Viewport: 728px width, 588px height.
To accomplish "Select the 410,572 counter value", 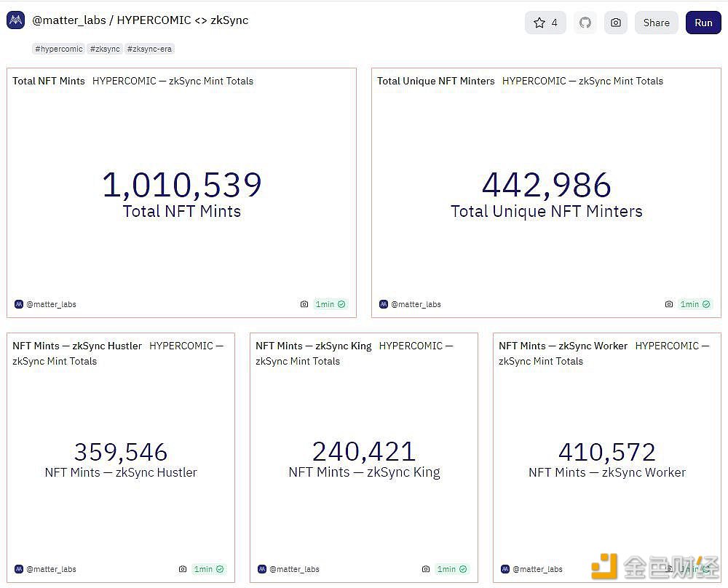I will tap(607, 452).
